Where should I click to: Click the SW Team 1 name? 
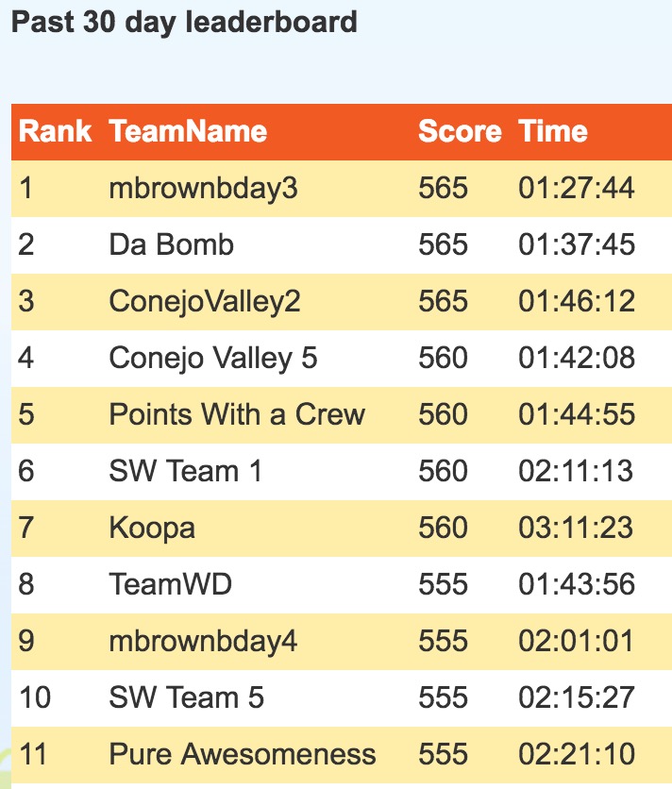point(185,472)
